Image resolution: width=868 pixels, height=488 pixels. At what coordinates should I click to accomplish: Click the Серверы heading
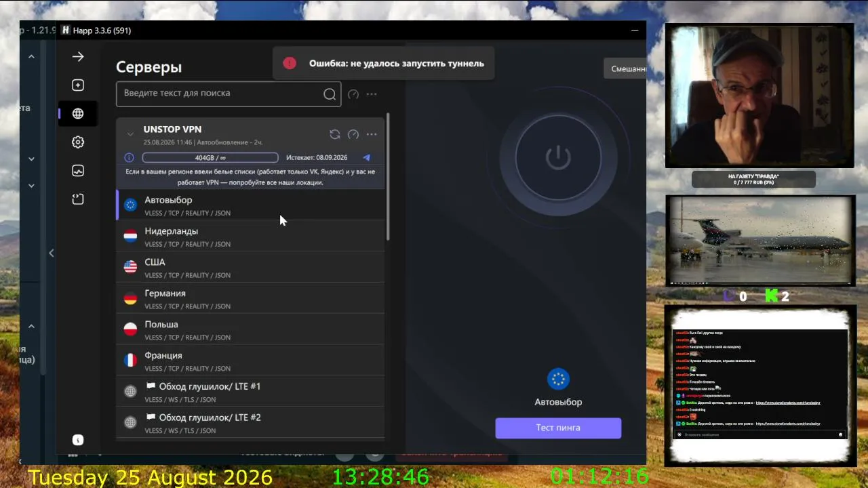pos(149,67)
